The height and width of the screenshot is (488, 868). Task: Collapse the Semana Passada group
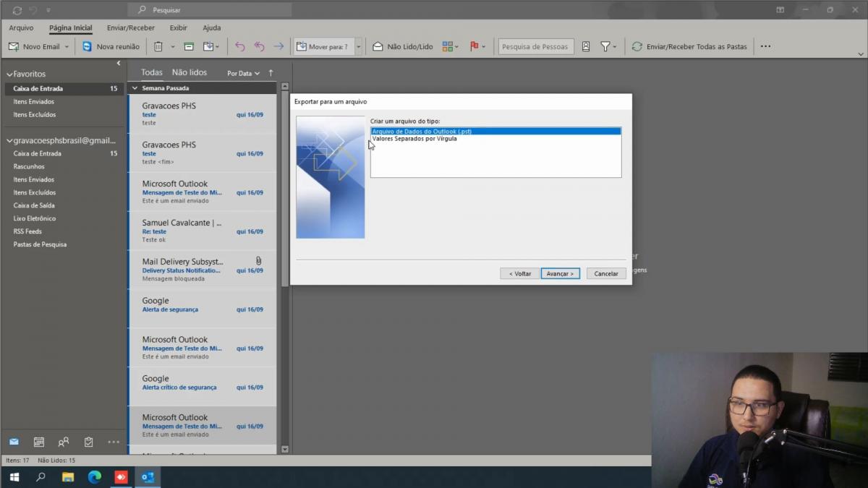(x=135, y=88)
